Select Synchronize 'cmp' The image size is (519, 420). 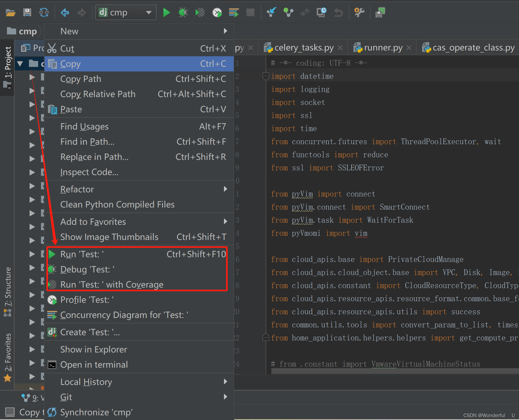[139, 412]
